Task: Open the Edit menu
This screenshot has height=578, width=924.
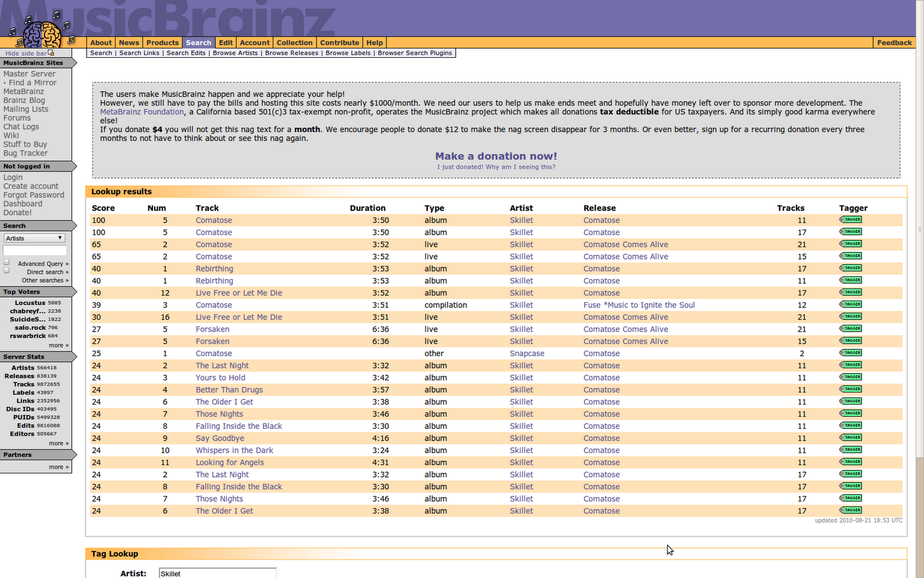Action: (226, 43)
